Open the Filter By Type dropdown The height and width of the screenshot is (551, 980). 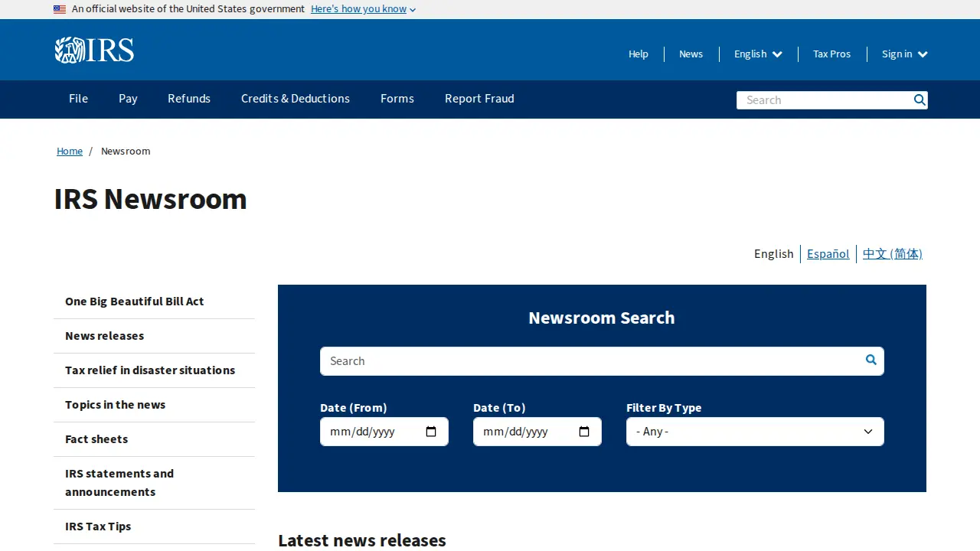tap(755, 432)
